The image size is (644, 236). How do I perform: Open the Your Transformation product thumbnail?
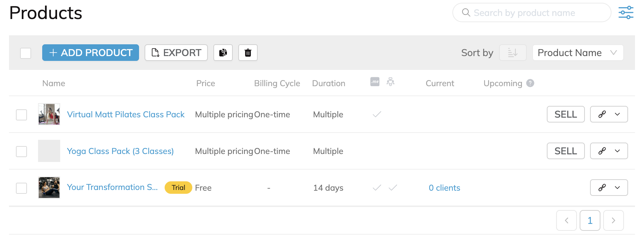pyautogui.click(x=49, y=188)
